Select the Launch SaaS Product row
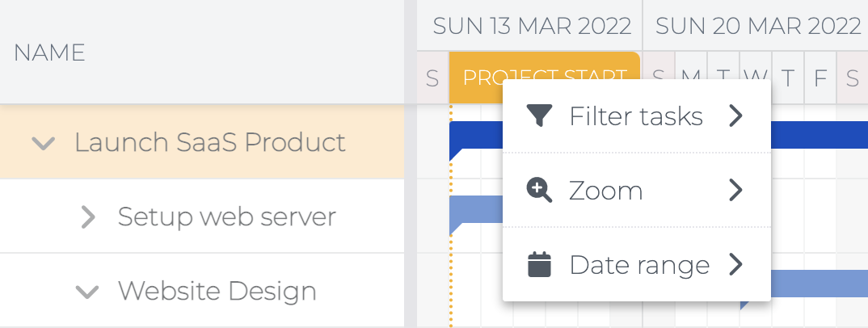 coord(202,141)
